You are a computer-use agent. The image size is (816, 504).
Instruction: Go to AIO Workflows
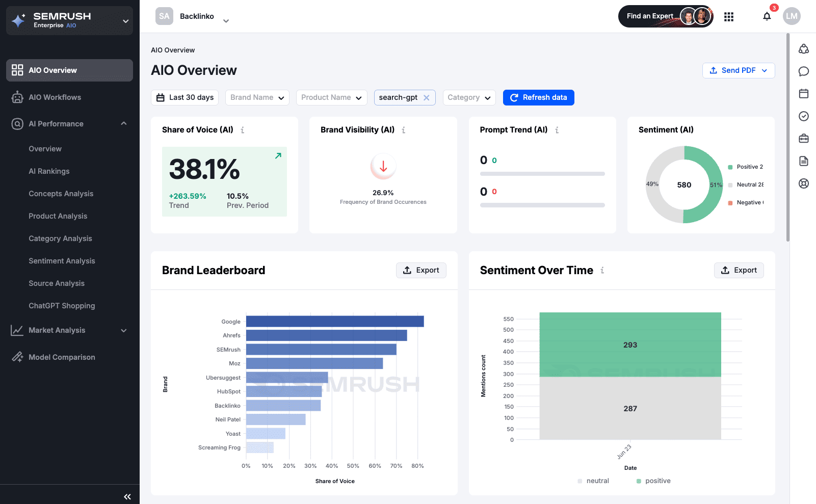[x=55, y=97]
